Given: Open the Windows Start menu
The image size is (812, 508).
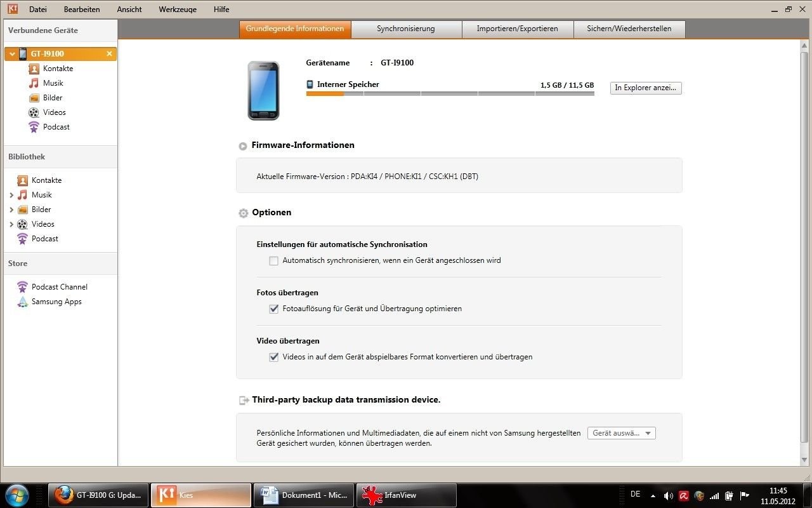Looking at the screenshot, I should [17, 495].
